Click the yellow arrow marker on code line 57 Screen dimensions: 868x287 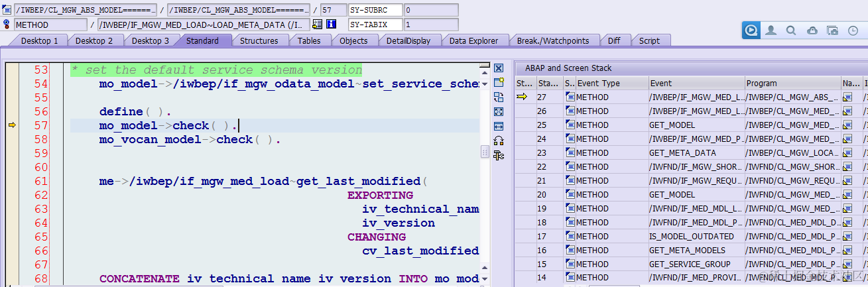pyautogui.click(x=11, y=125)
